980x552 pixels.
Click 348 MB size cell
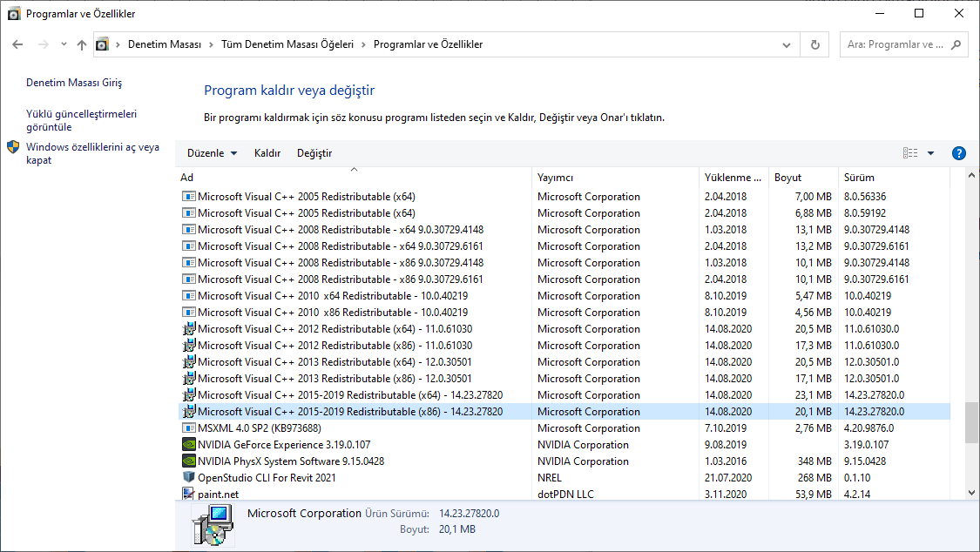[x=814, y=461]
